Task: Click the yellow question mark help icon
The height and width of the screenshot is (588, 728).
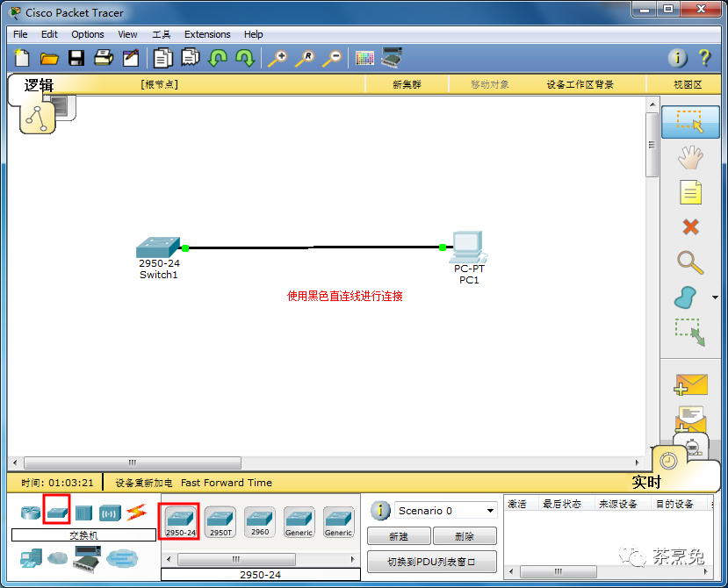Action: click(704, 58)
